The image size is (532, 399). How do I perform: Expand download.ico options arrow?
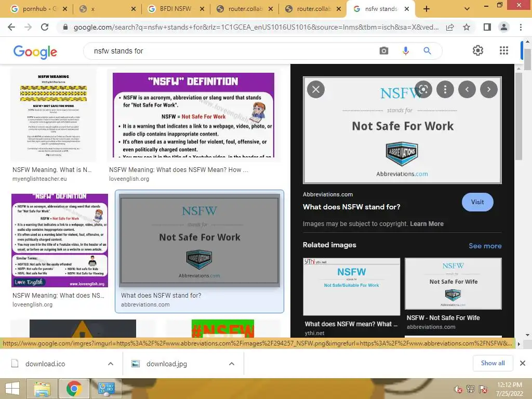point(111,364)
